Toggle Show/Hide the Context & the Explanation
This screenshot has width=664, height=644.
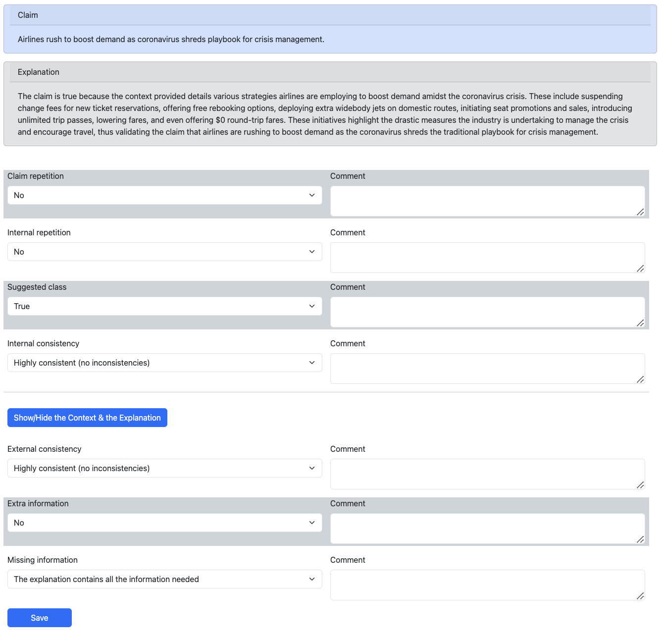coord(87,418)
